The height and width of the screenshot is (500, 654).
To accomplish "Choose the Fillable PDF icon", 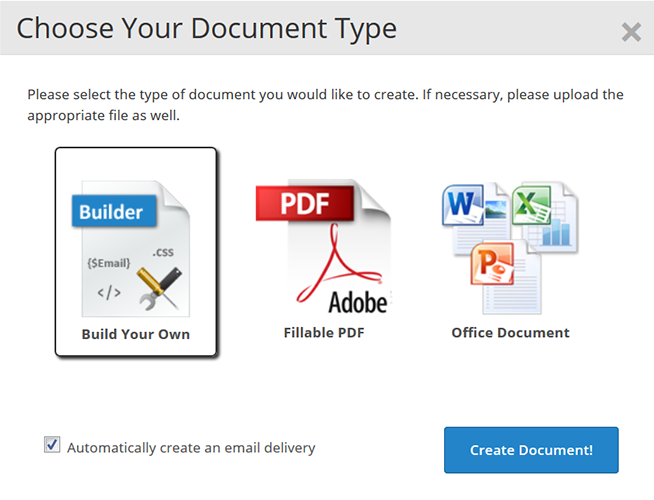I will click(x=323, y=245).
